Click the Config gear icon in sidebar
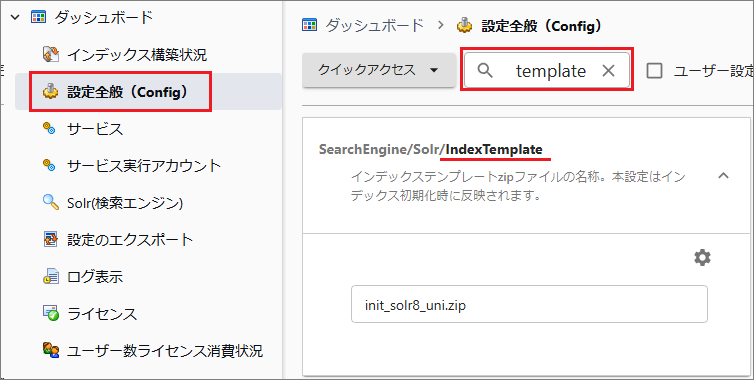Viewport: 754px width, 380px height. (x=50, y=91)
